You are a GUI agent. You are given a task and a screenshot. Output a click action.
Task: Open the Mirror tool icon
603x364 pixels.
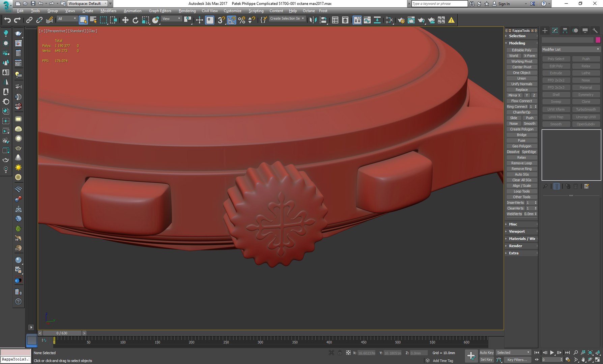coord(313,20)
